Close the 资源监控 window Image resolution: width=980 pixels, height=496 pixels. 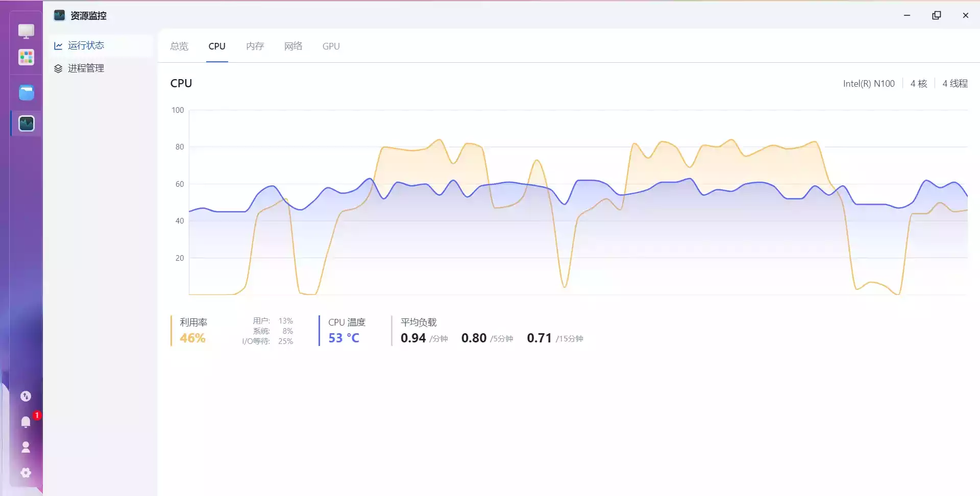966,15
